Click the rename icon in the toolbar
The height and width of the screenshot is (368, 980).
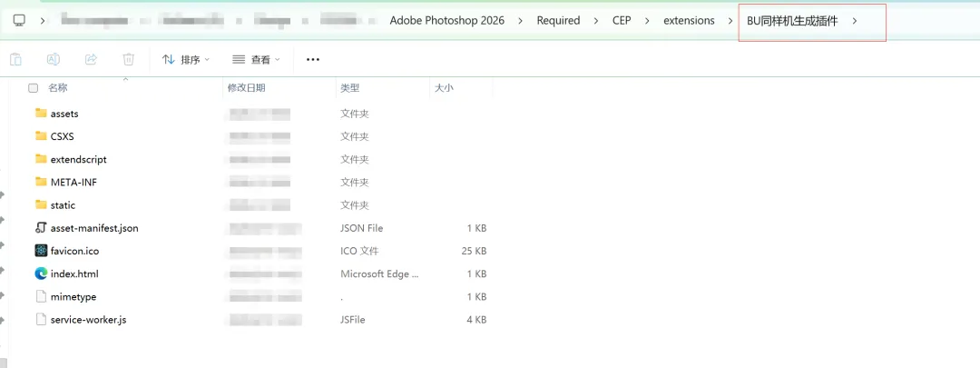pyautogui.click(x=54, y=59)
